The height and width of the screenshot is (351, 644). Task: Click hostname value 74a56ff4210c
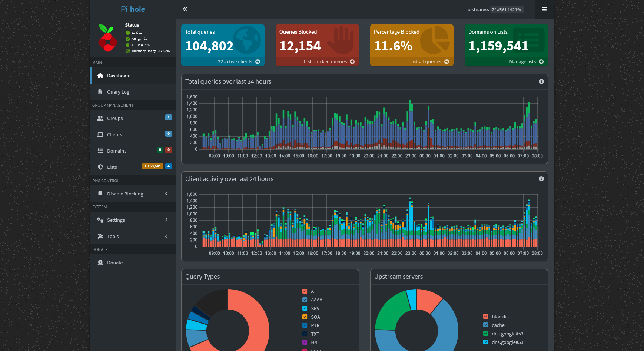coord(507,10)
